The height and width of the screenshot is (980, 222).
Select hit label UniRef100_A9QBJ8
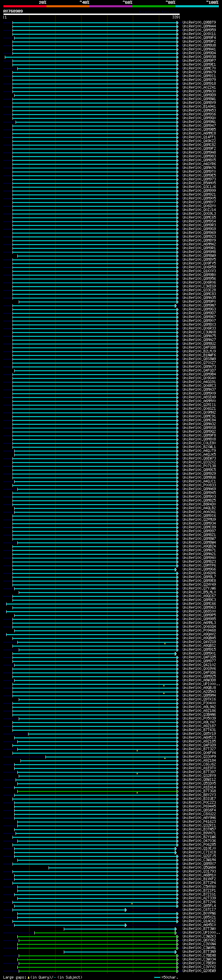[199, 688]
